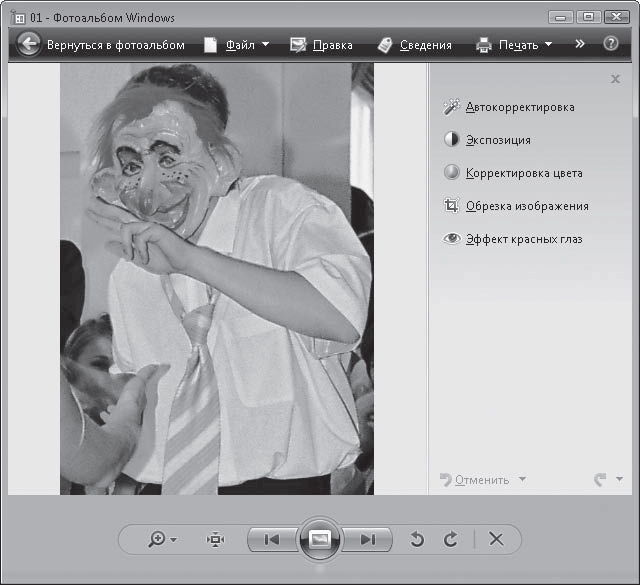Close the edit panel with X
The image size is (640, 585).
point(615,79)
